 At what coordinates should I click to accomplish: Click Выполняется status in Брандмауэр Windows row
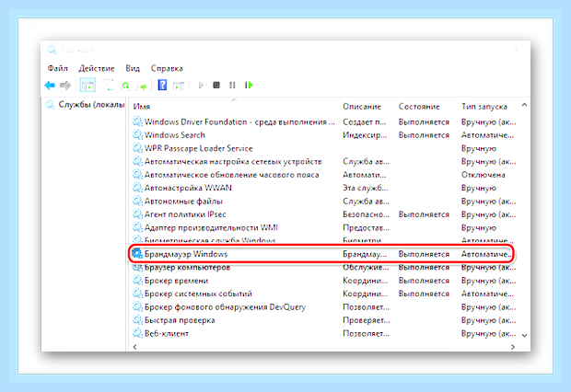tap(424, 254)
